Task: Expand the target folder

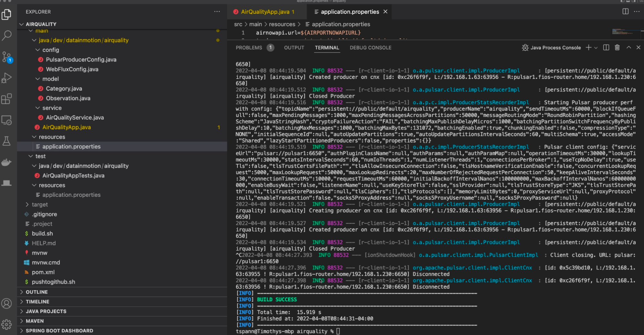Action: 40,205
